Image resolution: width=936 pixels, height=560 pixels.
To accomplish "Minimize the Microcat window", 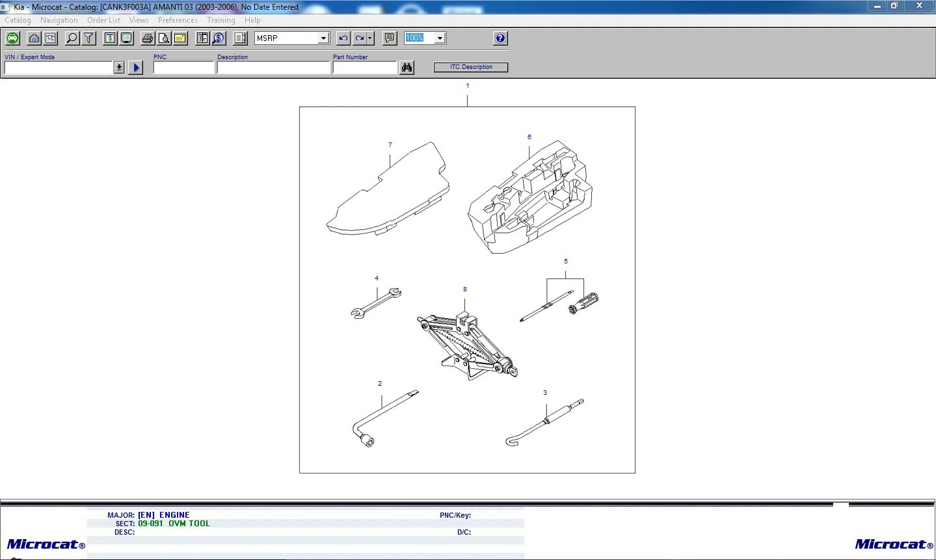I will (877, 6).
